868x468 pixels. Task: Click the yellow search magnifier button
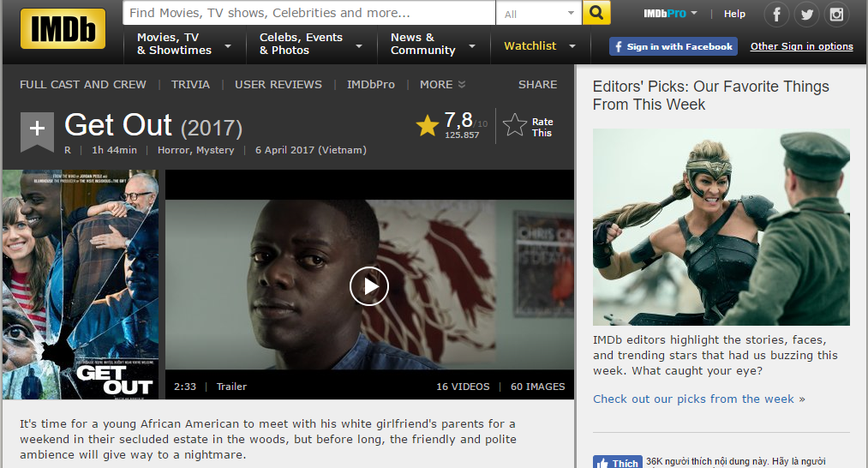coord(596,13)
